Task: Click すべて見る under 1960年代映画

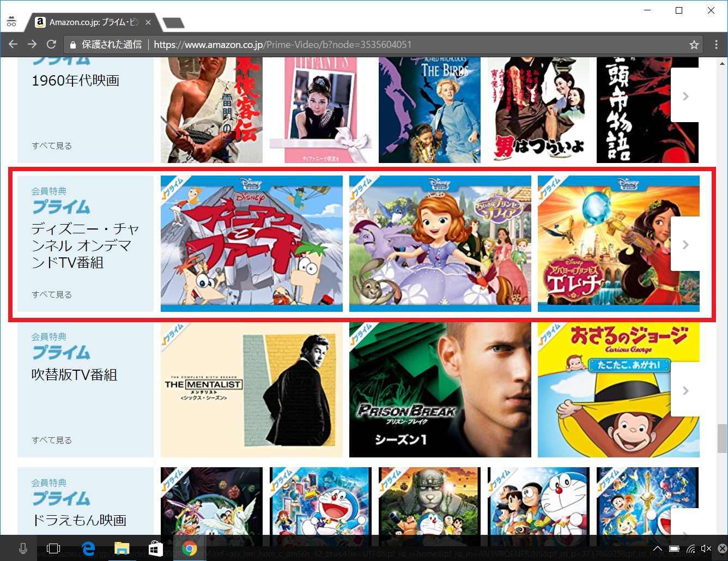Action: [x=52, y=146]
